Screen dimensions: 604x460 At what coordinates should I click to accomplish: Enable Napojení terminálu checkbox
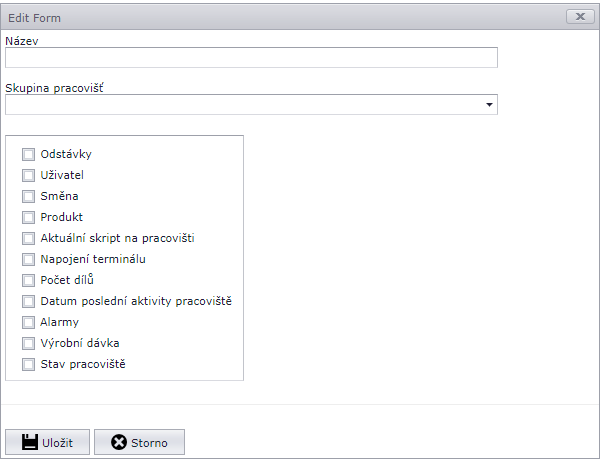(28, 259)
